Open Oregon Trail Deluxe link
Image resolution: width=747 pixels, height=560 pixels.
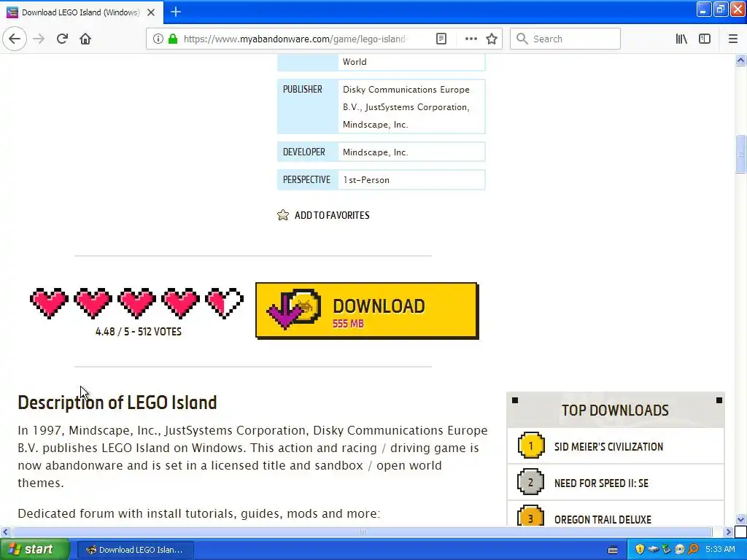click(603, 519)
